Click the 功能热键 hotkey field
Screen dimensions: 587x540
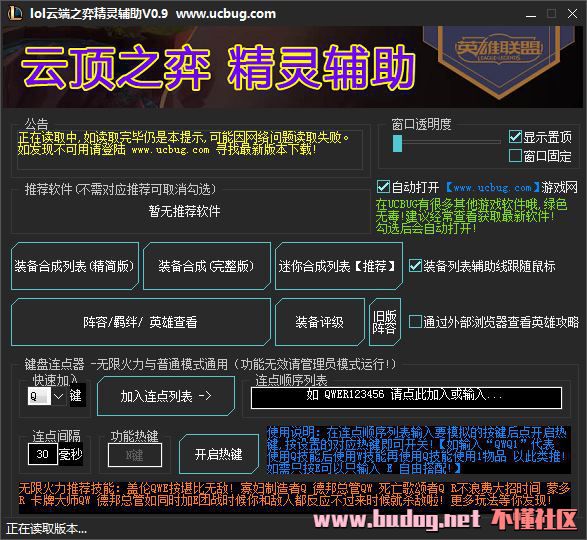point(135,455)
